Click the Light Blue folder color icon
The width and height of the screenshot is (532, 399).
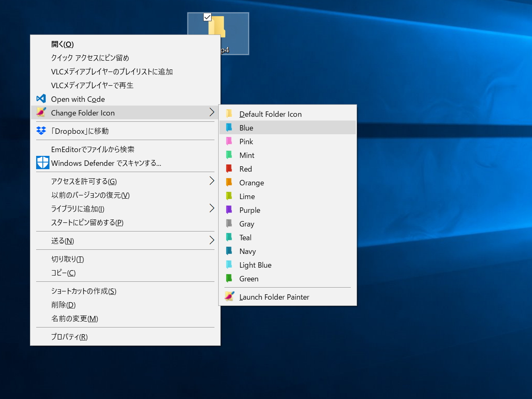click(229, 264)
